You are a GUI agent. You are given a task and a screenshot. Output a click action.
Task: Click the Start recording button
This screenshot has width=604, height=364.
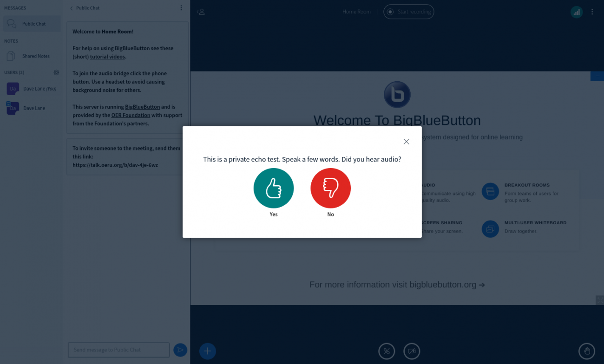pos(409,12)
